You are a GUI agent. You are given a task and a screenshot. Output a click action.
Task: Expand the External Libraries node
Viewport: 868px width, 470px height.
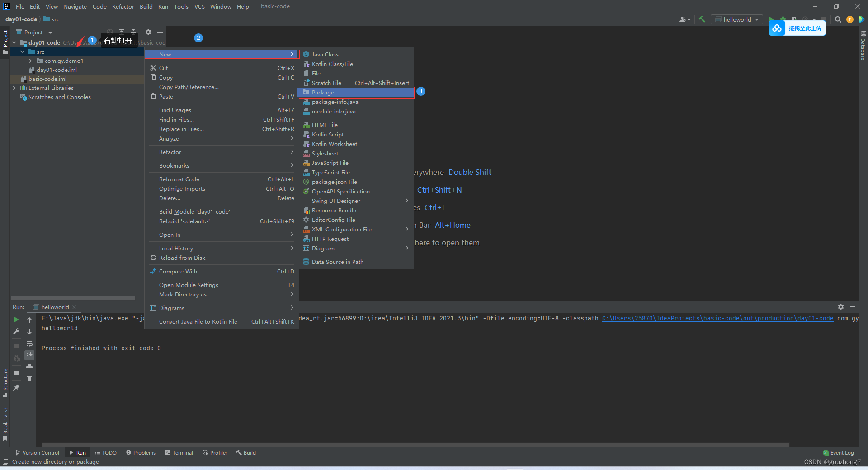tap(14, 88)
